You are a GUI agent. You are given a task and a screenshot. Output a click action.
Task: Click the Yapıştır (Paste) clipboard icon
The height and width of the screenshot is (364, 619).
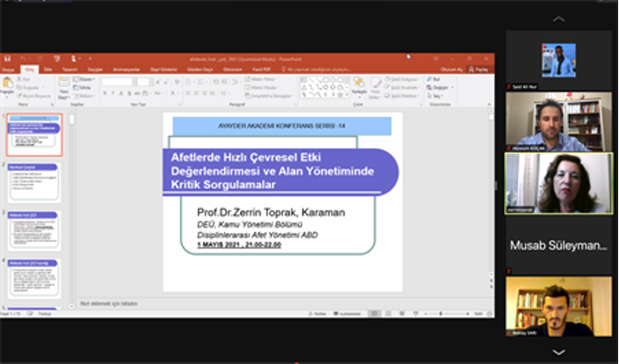(x=7, y=84)
